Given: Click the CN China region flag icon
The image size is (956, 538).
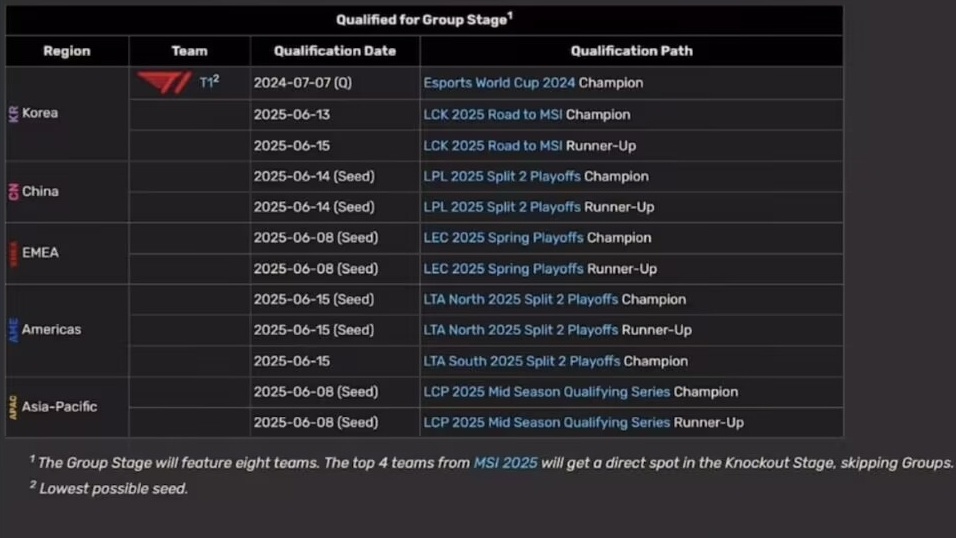Looking at the screenshot, I should [x=13, y=192].
